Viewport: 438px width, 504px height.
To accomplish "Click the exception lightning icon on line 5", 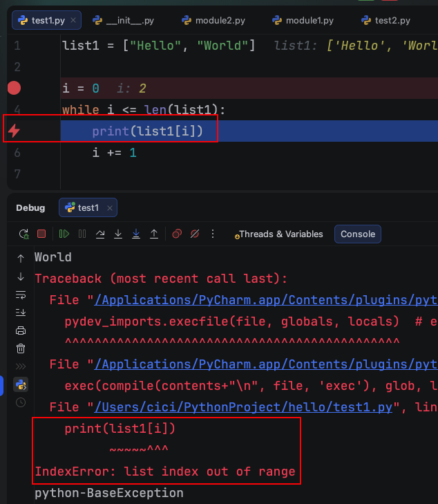I will coord(14,131).
